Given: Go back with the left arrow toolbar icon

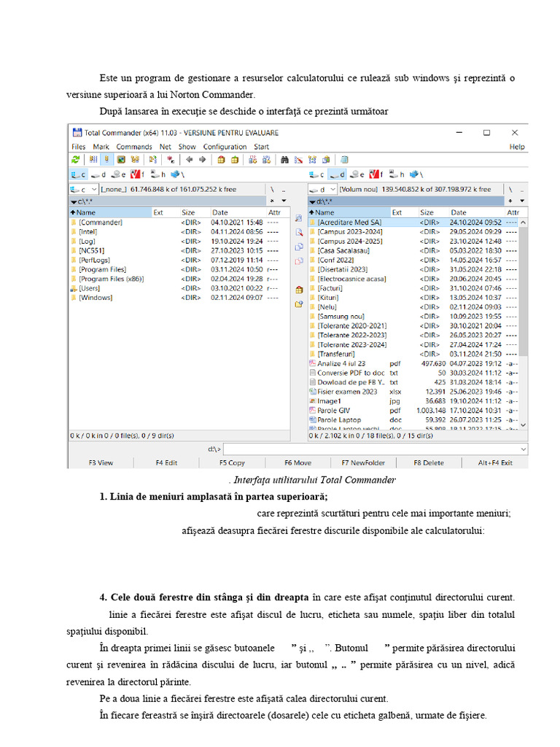Looking at the screenshot, I should (x=189, y=160).
